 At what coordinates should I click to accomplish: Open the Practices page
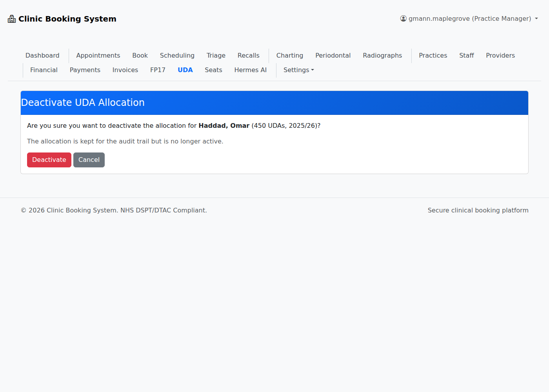[433, 55]
